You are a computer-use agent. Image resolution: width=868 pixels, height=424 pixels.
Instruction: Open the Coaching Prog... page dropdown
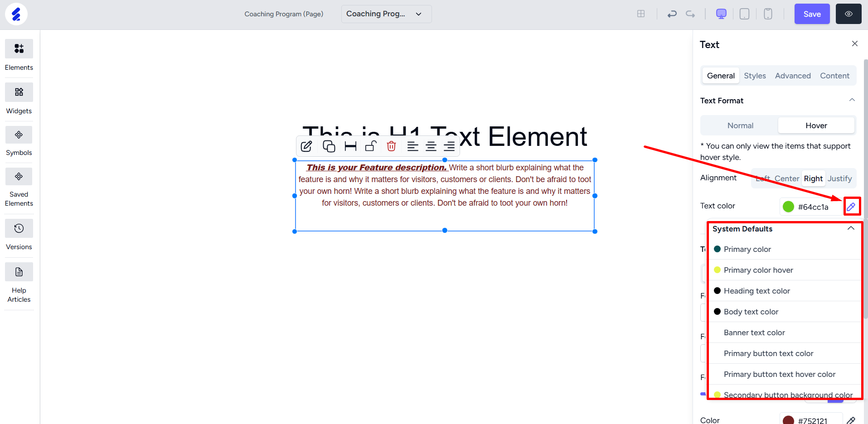coord(386,14)
